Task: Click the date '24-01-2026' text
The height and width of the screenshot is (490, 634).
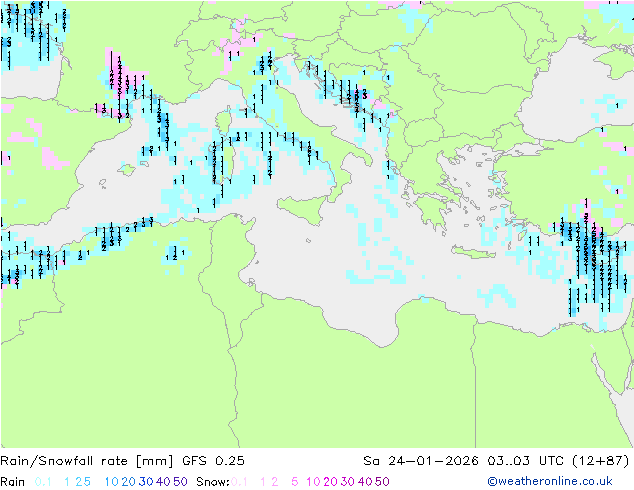Action: [x=433, y=461]
